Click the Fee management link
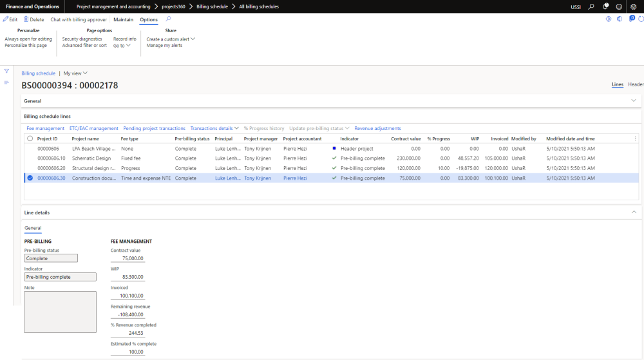Image resolution: width=644 pixels, height=360 pixels. pyautogui.click(x=45, y=128)
